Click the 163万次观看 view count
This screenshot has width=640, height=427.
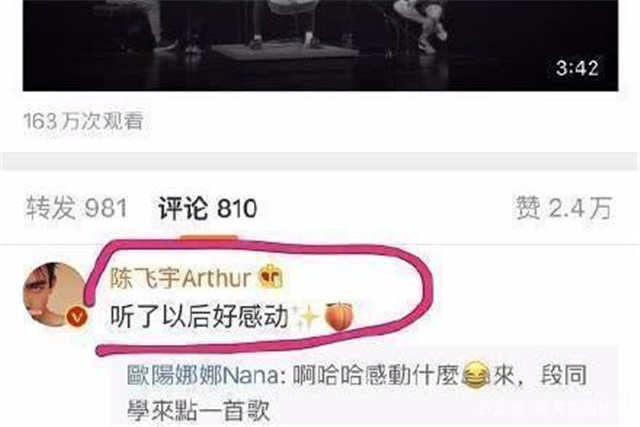pos(83,121)
